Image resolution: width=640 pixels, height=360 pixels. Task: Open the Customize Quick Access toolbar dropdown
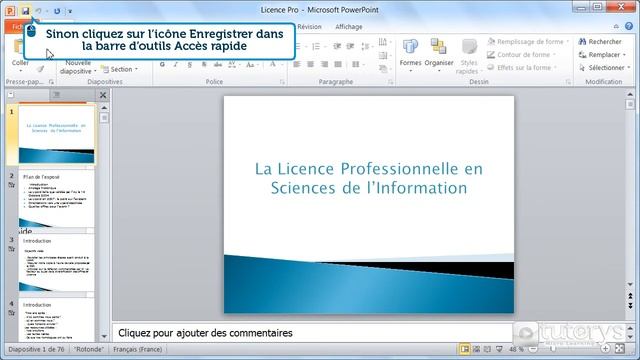(70, 11)
